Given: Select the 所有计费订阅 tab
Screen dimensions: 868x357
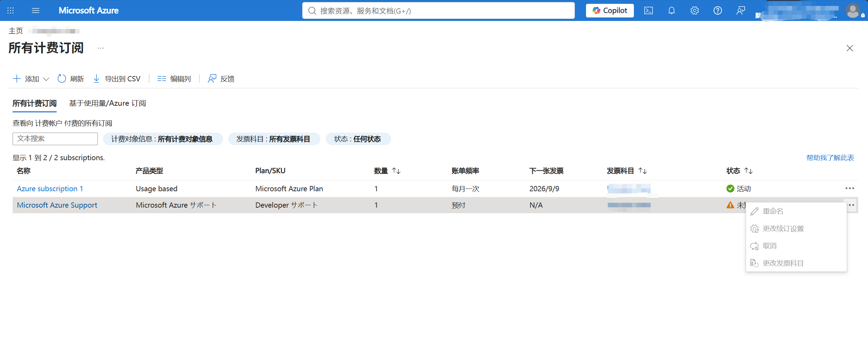Looking at the screenshot, I should pyautogui.click(x=35, y=104).
